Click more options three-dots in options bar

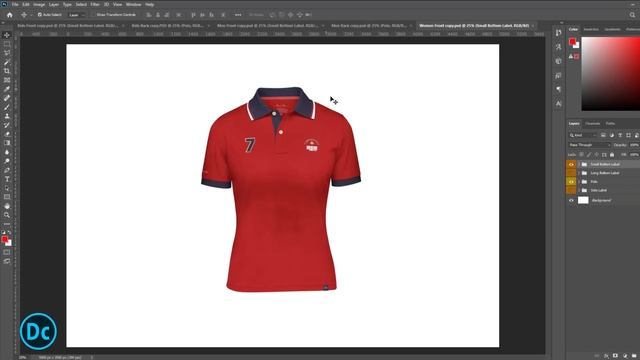click(238, 15)
